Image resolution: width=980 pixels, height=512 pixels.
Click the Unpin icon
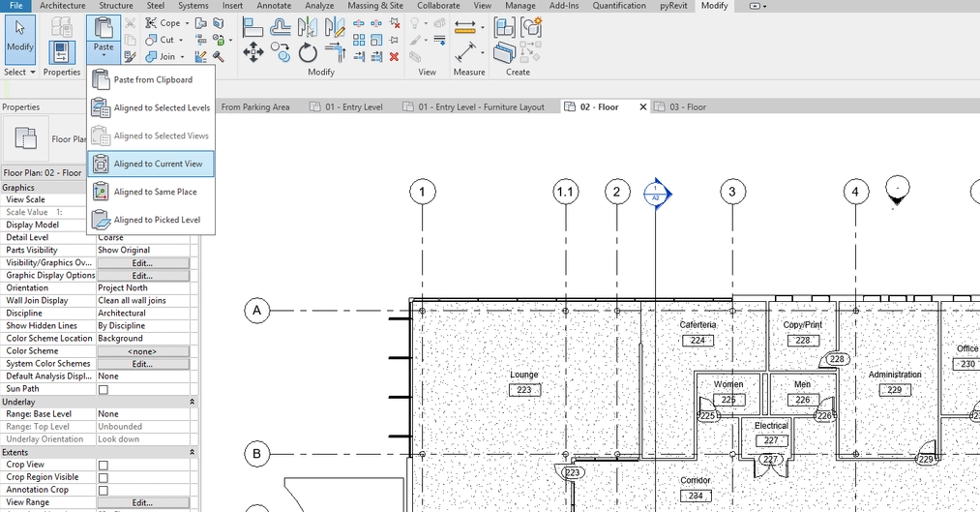395,23
